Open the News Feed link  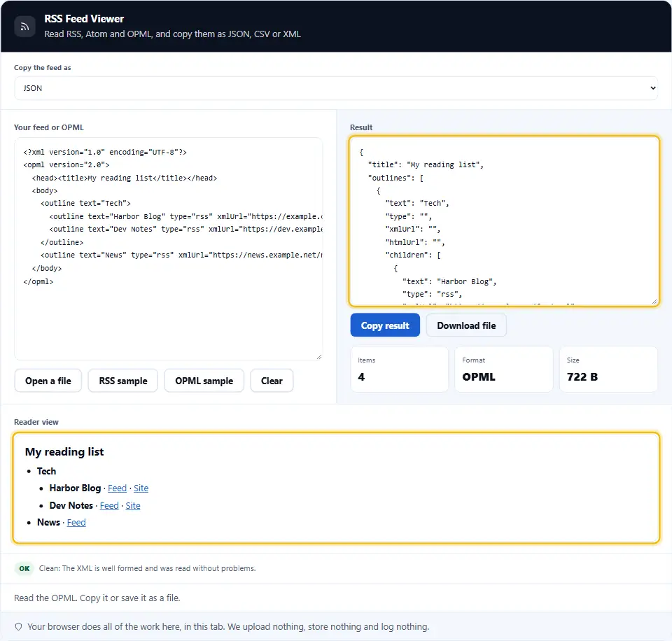[x=76, y=522]
